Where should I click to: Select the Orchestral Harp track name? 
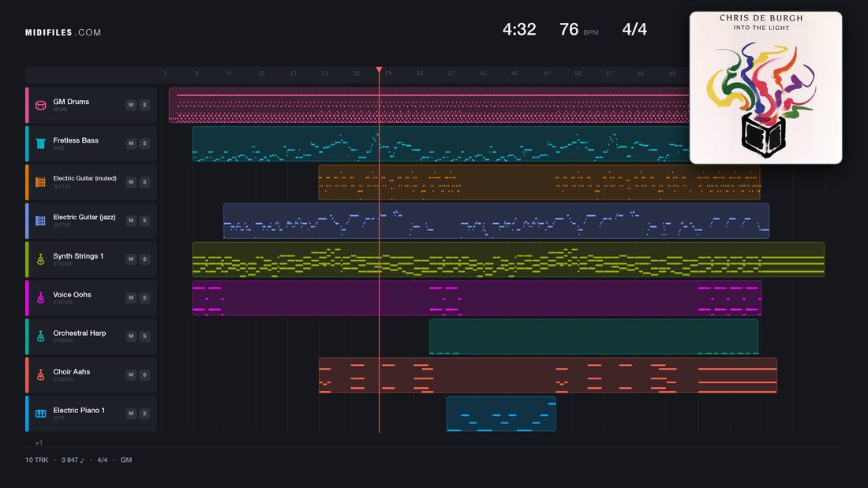(x=79, y=333)
